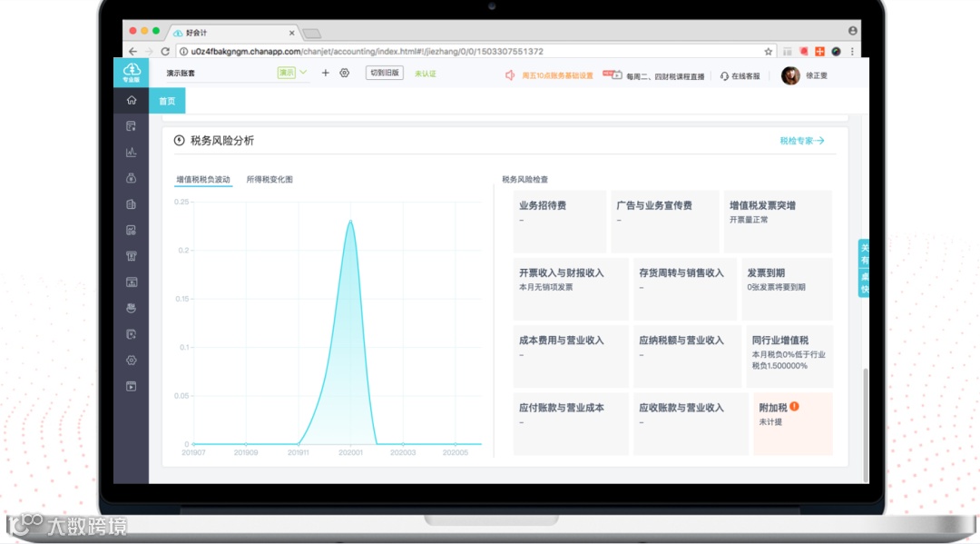This screenshot has width=980, height=544.
Task: Click the red browser extension icon
Action: 804,51
